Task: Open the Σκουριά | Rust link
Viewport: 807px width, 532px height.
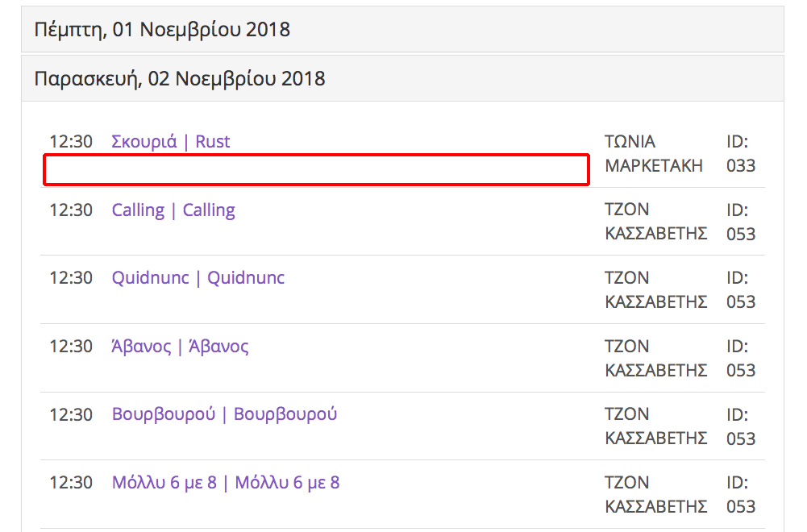Action: pos(171,142)
